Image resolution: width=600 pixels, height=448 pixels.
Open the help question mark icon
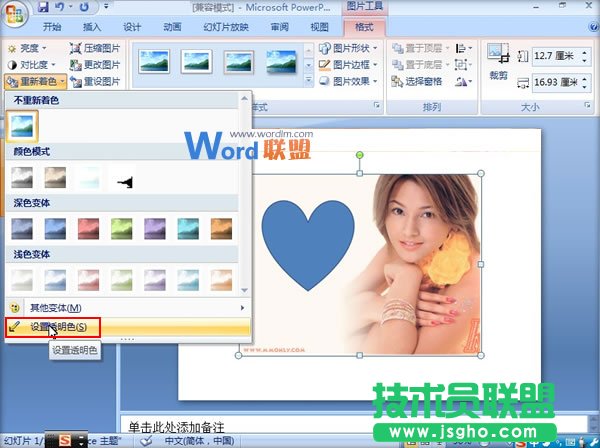coord(593,26)
